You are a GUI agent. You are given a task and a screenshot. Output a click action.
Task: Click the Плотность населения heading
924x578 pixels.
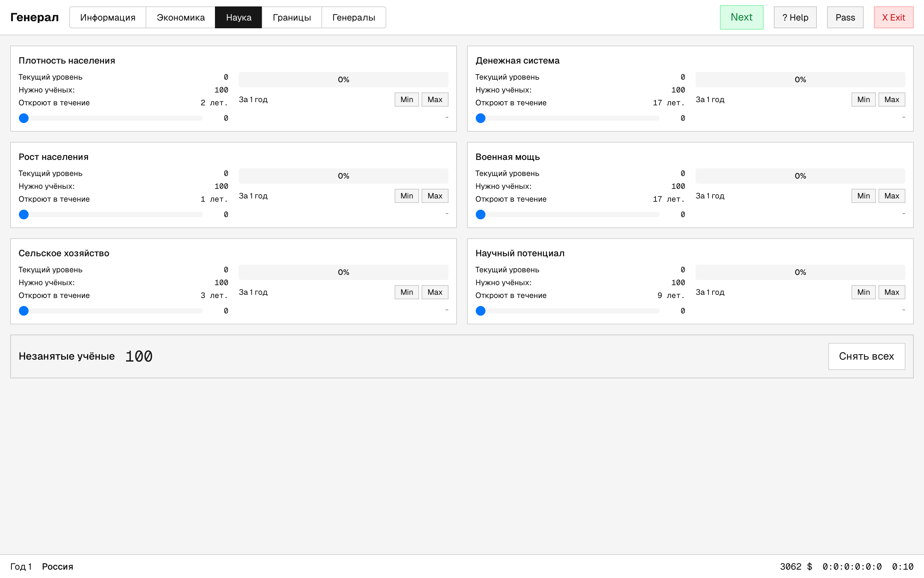coord(67,61)
